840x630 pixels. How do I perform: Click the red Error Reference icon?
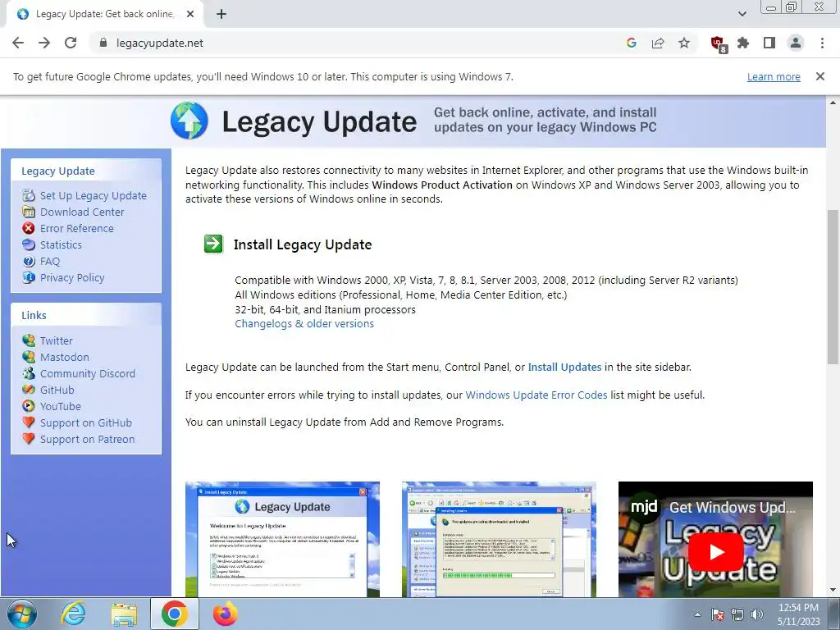tap(29, 228)
